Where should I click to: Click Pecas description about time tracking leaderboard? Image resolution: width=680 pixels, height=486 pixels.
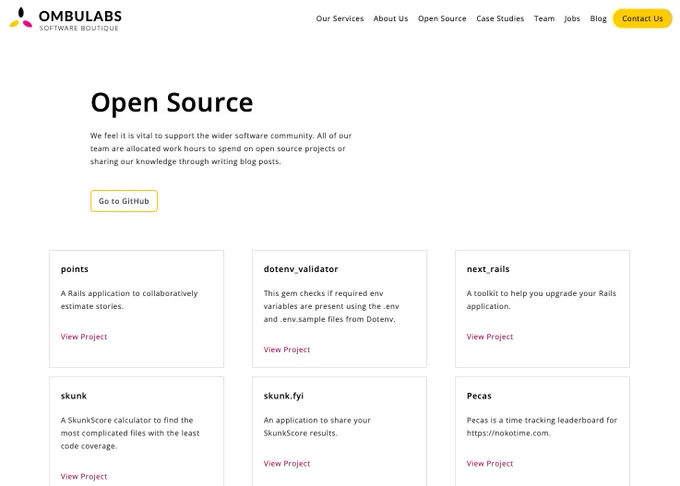[x=542, y=427]
